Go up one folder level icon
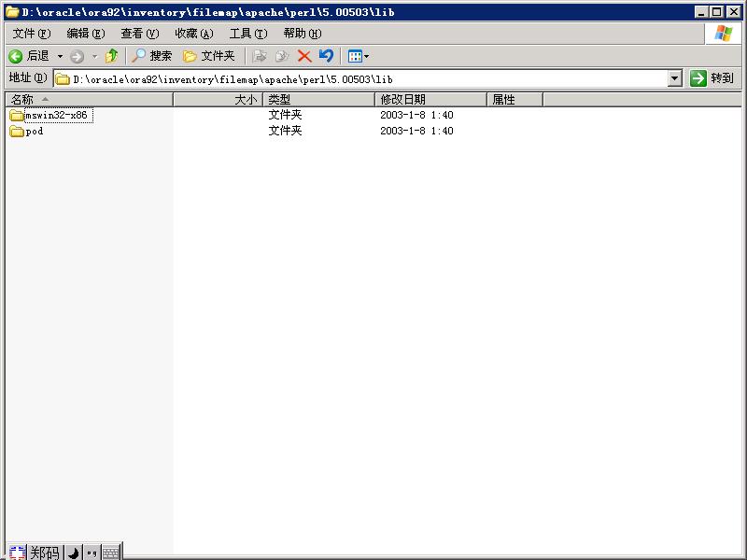The image size is (747, 560). coord(111,56)
